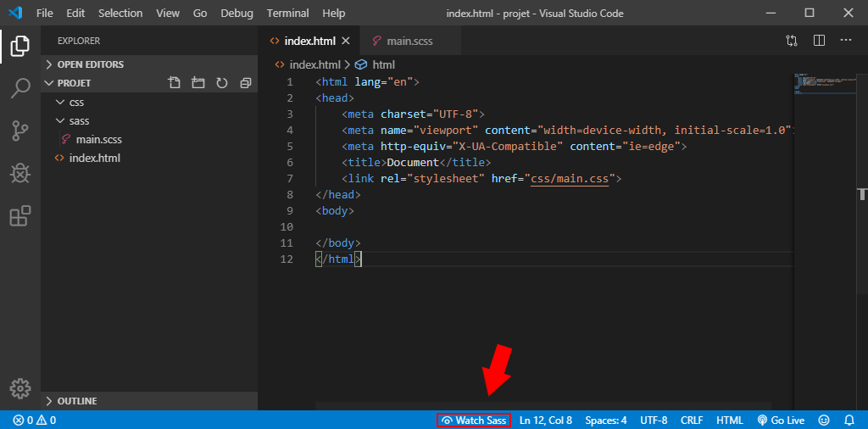Open the Go menu
The height and width of the screenshot is (429, 868).
200,13
